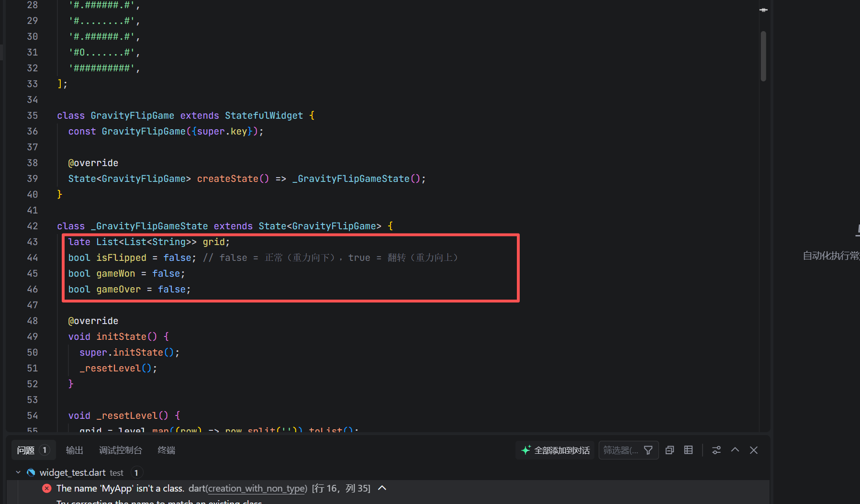This screenshot has width=860, height=504.
Task: Close the bottom panel
Action: point(754,450)
